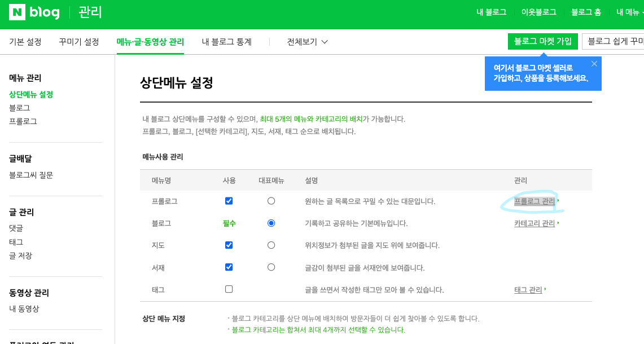Open 블로그 홈 in header
Viewport: 644px width, 344px height.
point(586,12)
